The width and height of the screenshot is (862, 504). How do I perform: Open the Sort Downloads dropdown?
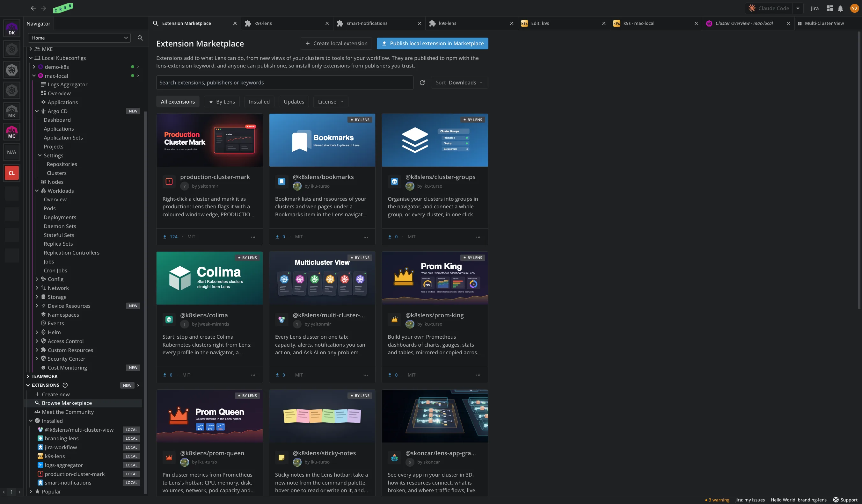tap(459, 83)
